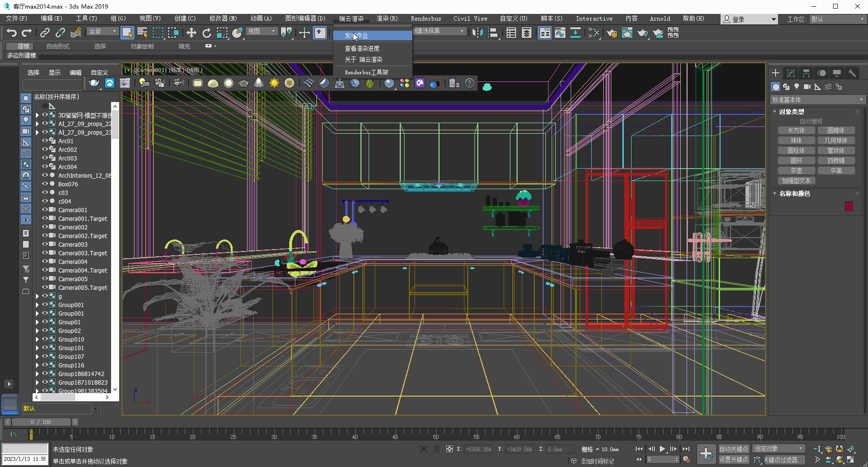This screenshot has height=467, width=868.
Task: Toggle visibility eye of Box076
Action: [x=45, y=184]
